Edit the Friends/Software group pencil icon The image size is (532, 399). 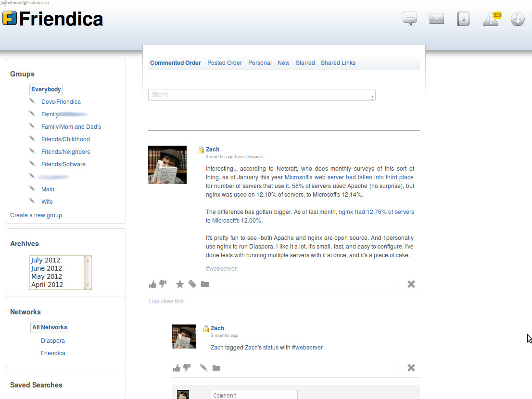32,164
